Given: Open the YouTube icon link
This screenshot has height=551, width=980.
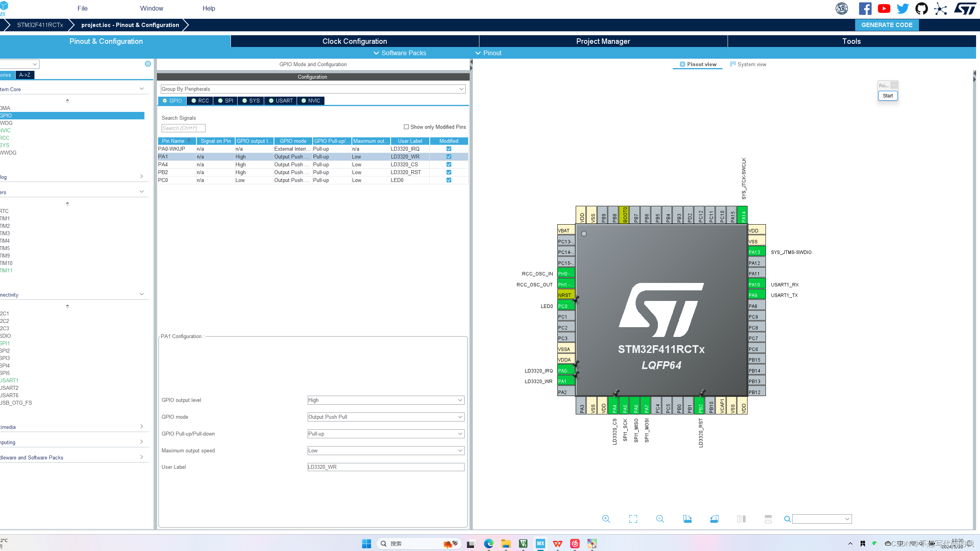Looking at the screenshot, I should [884, 9].
